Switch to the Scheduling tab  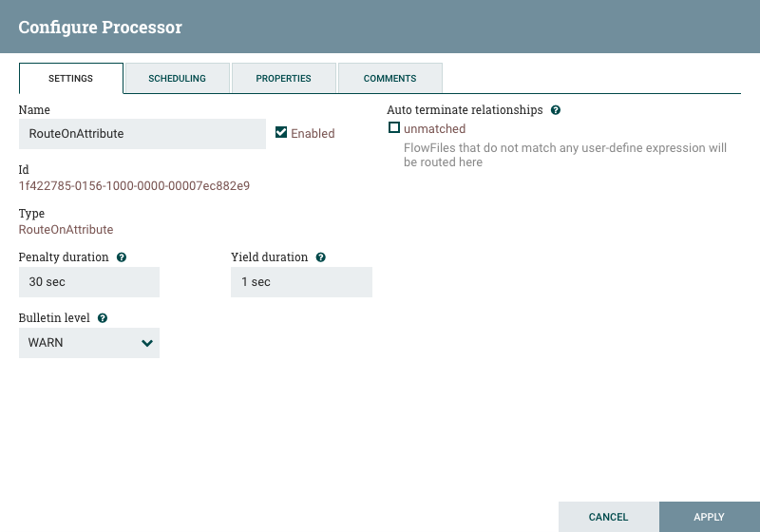177,78
